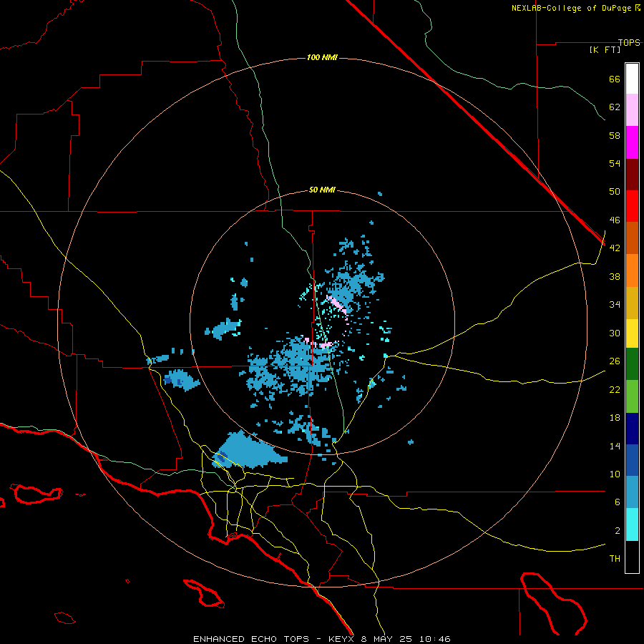Click the orange swatch near 38

click(632, 270)
